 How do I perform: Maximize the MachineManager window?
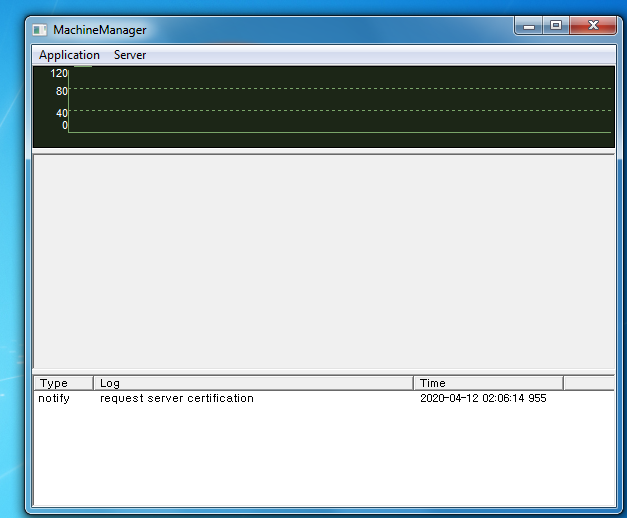(556, 26)
